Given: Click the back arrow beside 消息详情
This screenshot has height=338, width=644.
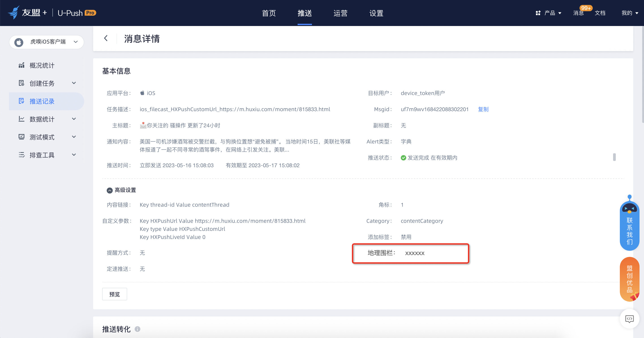Looking at the screenshot, I should (106, 38).
